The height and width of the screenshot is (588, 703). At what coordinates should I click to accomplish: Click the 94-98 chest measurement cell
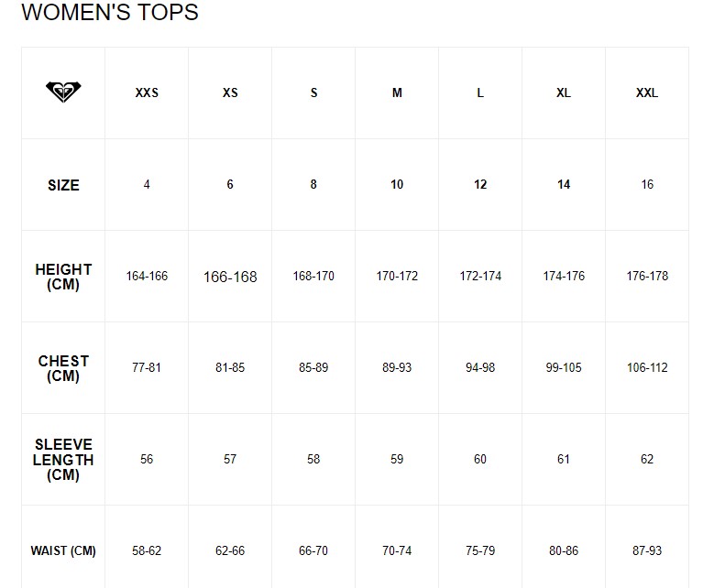pyautogui.click(x=480, y=368)
